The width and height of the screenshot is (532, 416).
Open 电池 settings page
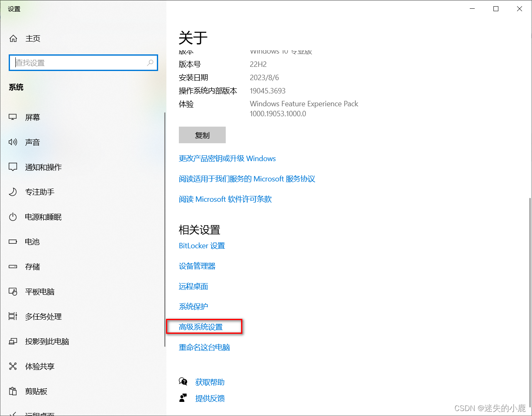click(x=33, y=242)
